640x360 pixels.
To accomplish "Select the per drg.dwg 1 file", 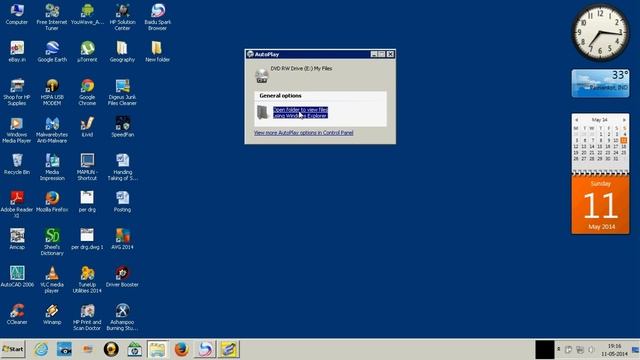I will point(87,239).
